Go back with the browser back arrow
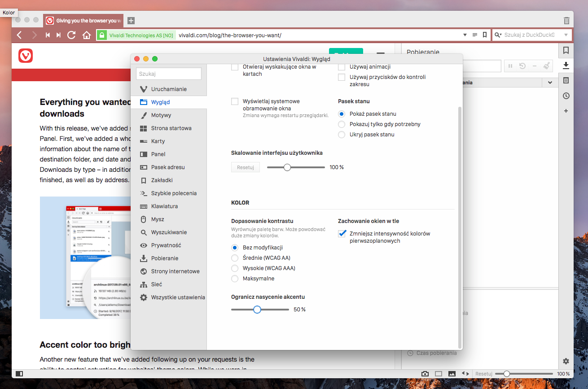 19,35
